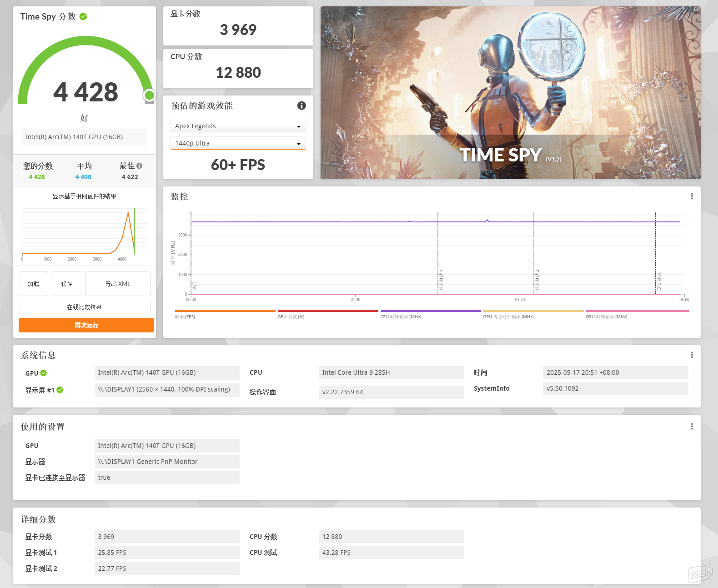Click the 显卡测试 1 marker in the chart

coord(441,280)
